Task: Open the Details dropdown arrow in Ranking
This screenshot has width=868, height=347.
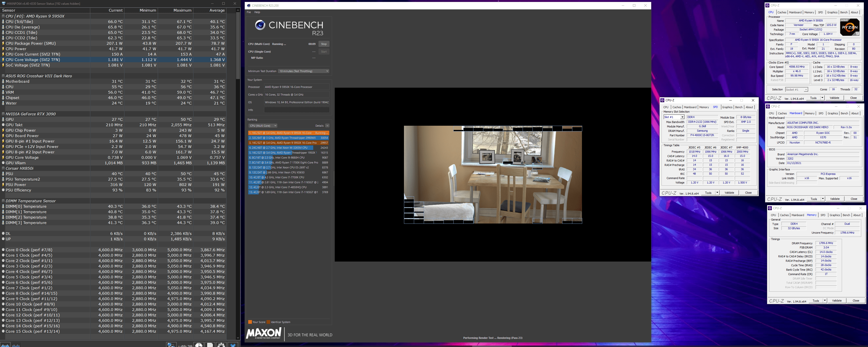Action: (327, 125)
